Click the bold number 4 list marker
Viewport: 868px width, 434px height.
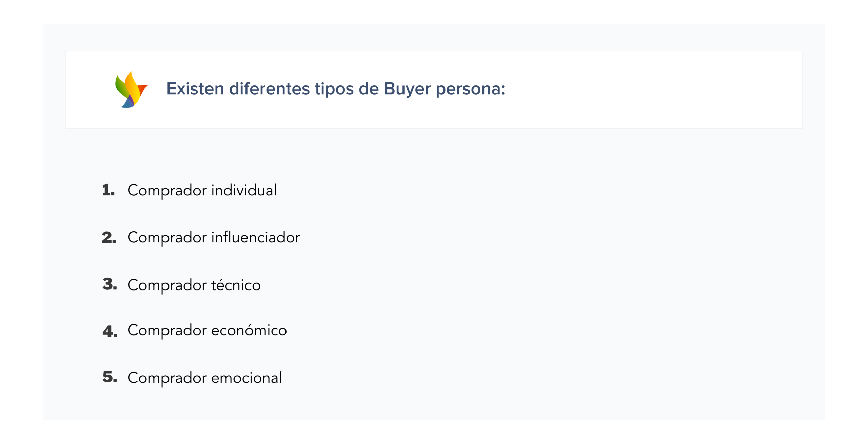click(110, 331)
